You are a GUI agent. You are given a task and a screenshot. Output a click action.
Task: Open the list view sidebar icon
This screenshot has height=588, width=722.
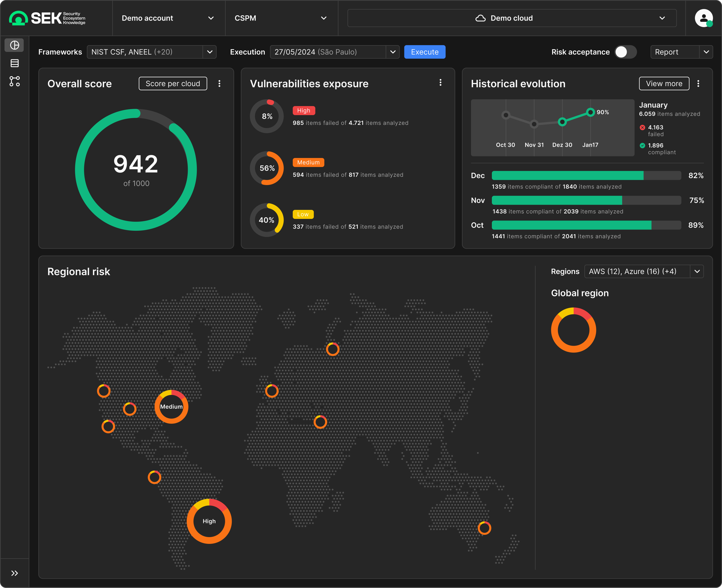(15, 63)
